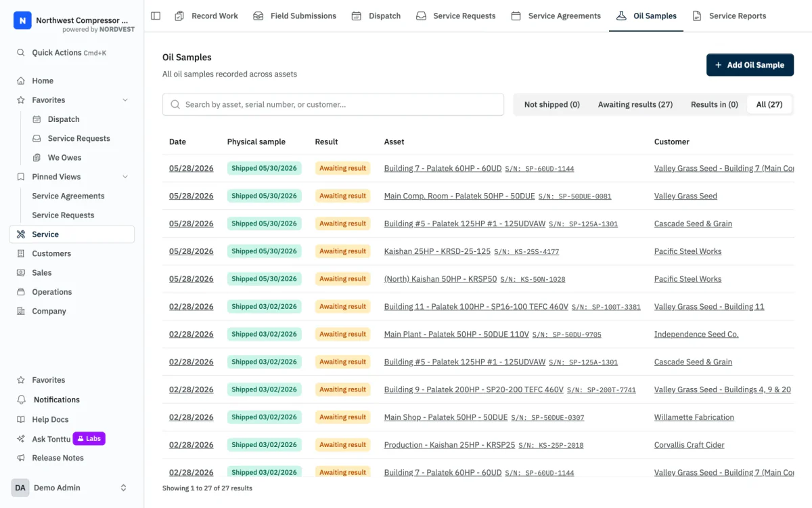Open Ask Tonttu assistant

click(51, 439)
